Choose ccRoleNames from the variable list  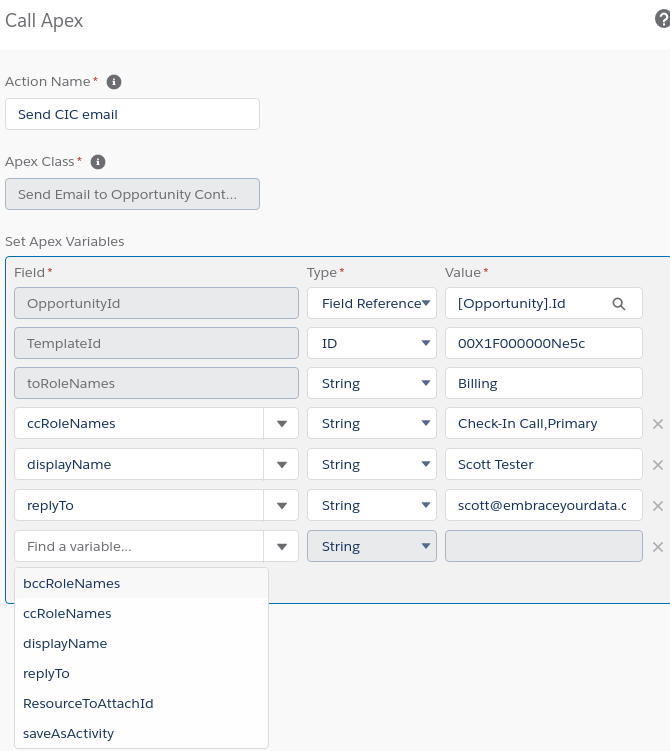[x=141, y=614]
